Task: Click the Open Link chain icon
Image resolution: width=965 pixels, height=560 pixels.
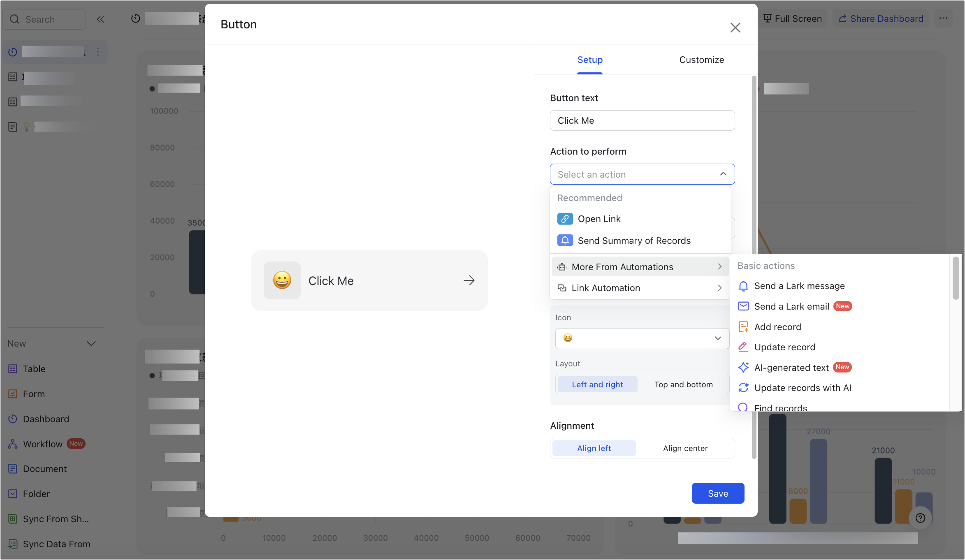Action: pos(565,219)
